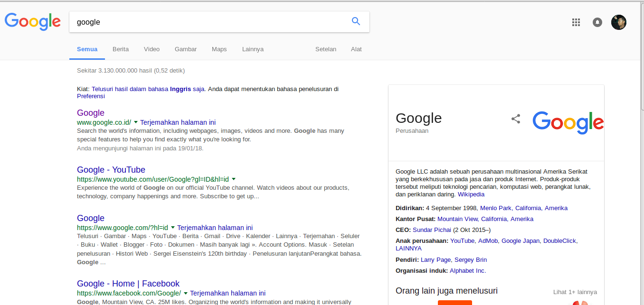
Task: Open the Lainnya menu
Action: tap(253, 49)
